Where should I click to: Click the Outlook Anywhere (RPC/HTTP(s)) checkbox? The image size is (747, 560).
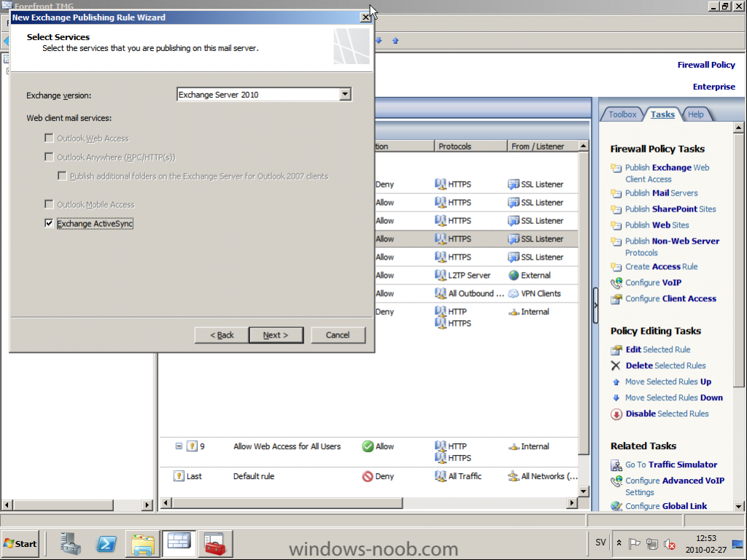click(x=49, y=157)
